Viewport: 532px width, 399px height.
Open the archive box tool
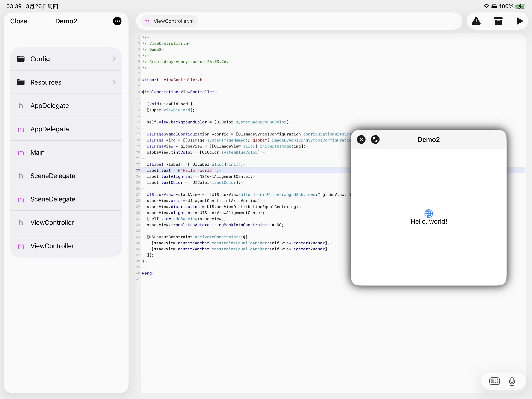498,21
